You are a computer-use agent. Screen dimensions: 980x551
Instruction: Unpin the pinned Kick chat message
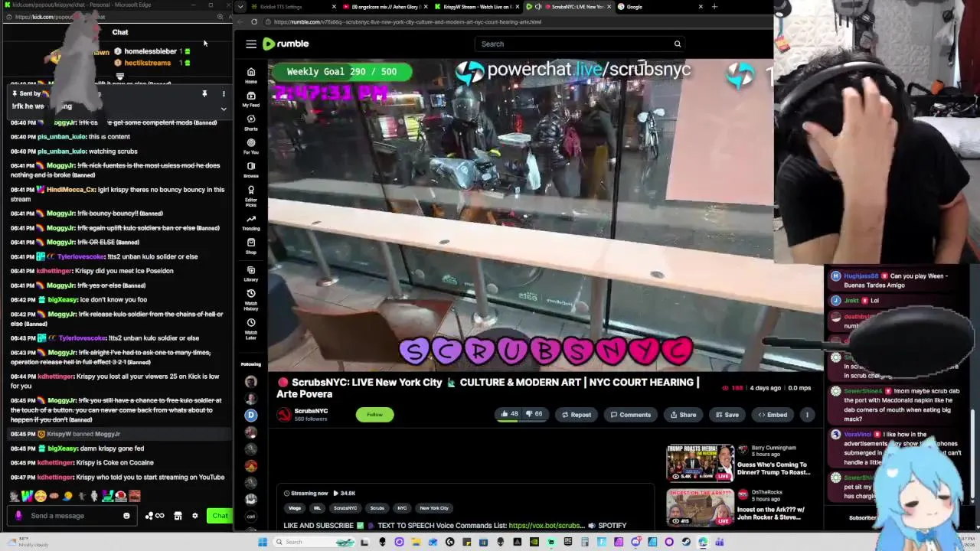click(204, 93)
